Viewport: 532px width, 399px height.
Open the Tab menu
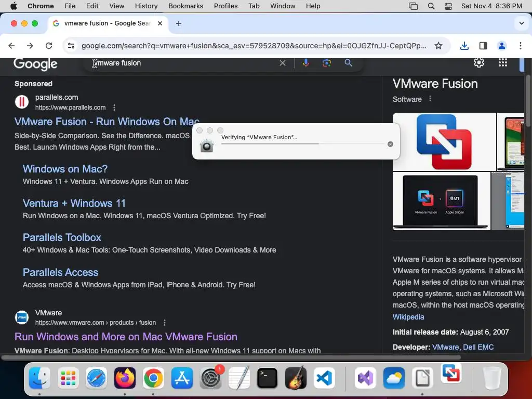[254, 6]
